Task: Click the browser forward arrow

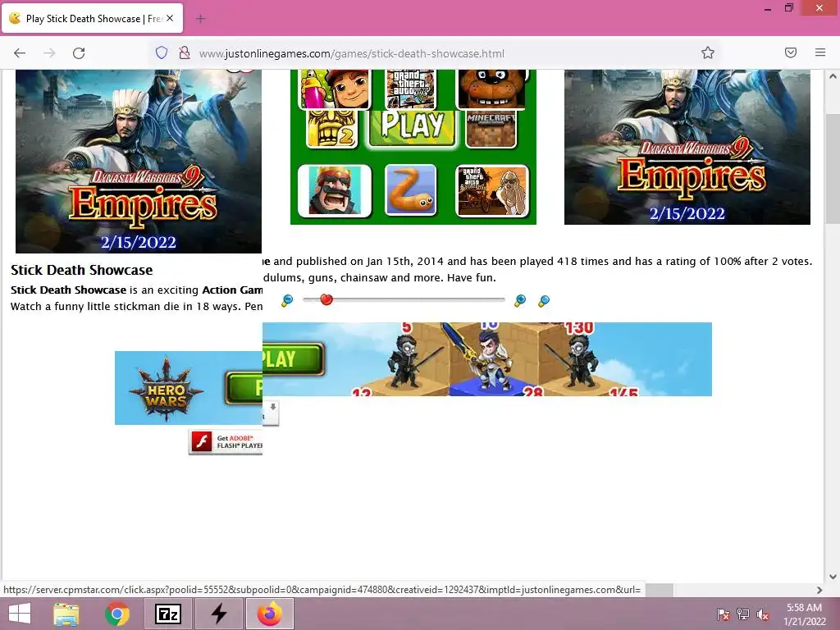Action: pyautogui.click(x=49, y=53)
